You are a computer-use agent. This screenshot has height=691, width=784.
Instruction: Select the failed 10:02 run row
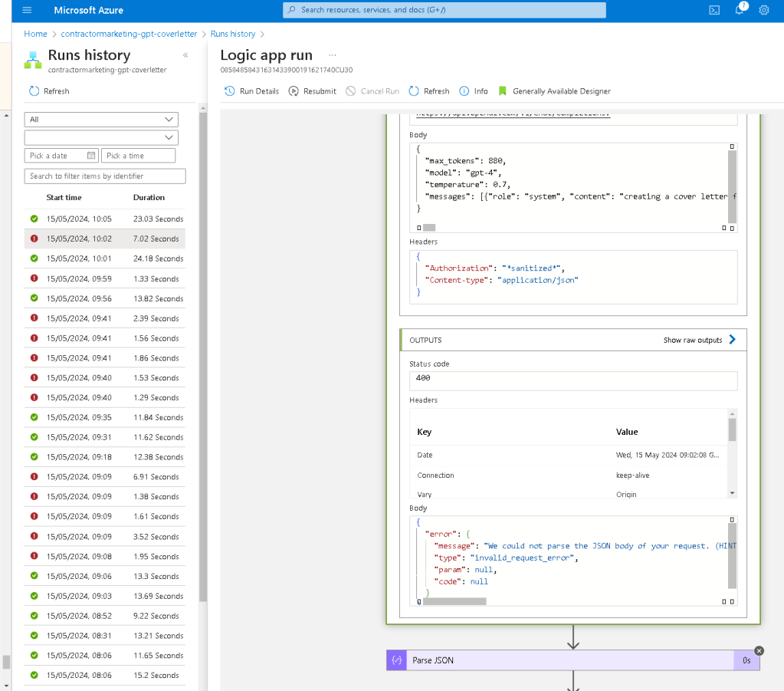click(x=104, y=239)
